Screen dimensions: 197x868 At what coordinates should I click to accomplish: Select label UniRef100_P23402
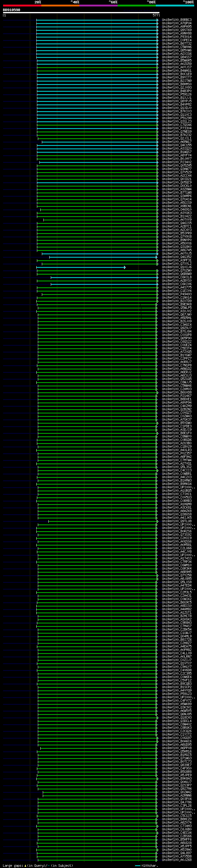pos(177,162)
